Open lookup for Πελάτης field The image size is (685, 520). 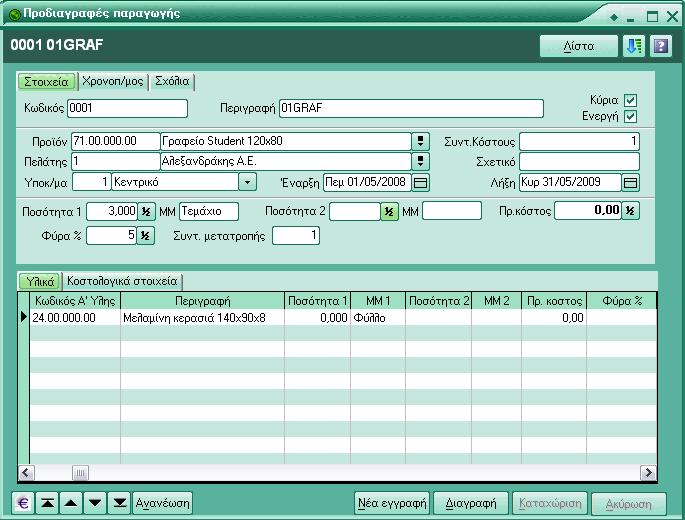420,161
